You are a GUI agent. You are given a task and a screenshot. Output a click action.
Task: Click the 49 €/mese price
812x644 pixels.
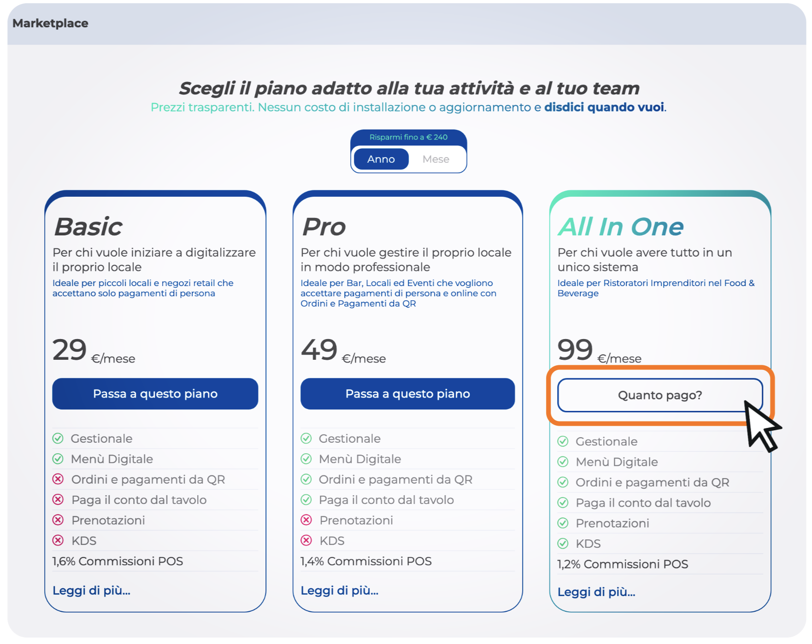tap(343, 351)
